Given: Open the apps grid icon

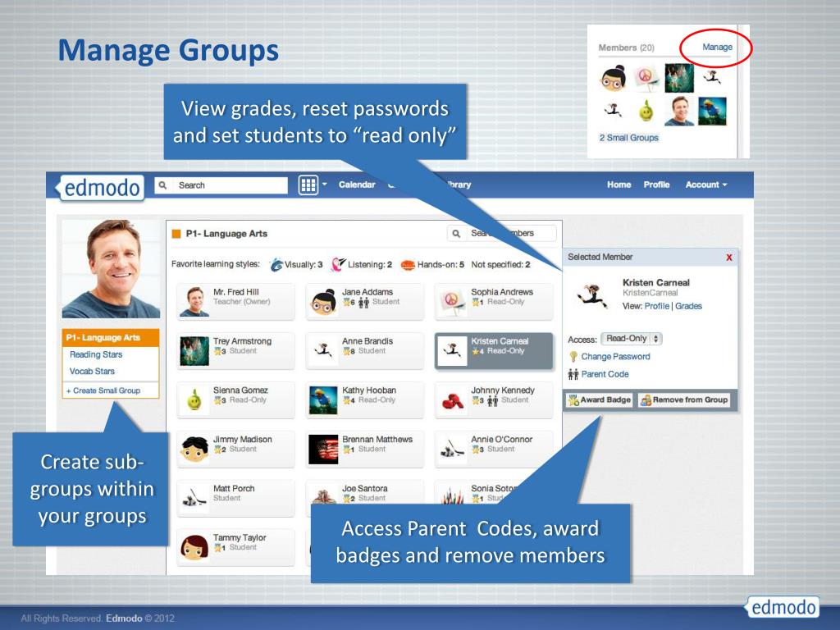Looking at the screenshot, I should coord(308,185).
